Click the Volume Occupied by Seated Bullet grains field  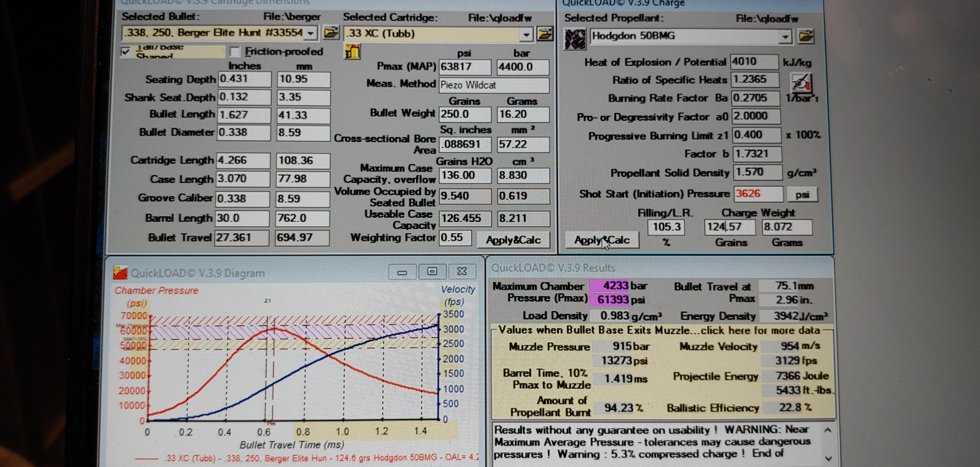pyautogui.click(x=465, y=196)
